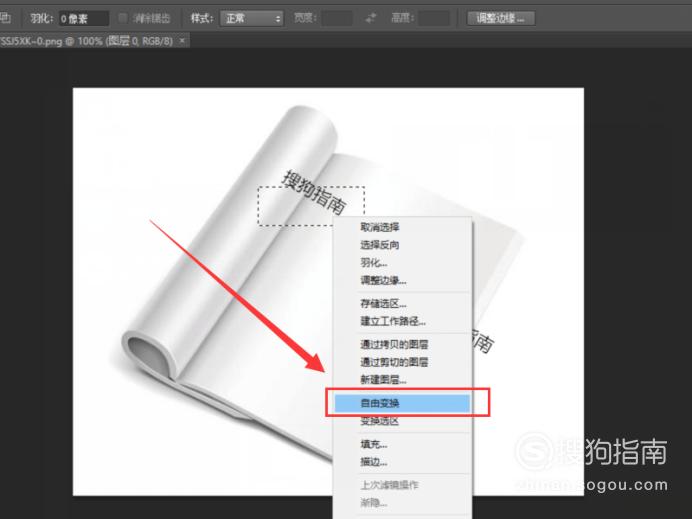Viewport: 692px width, 519px height.
Task: Select 填充... from the context menu
Action: [402, 444]
